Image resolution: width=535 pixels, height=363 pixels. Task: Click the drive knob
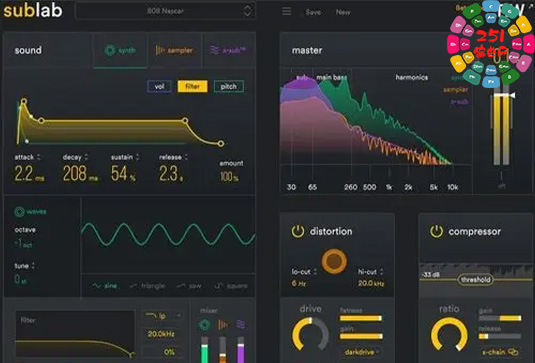coord(310,335)
